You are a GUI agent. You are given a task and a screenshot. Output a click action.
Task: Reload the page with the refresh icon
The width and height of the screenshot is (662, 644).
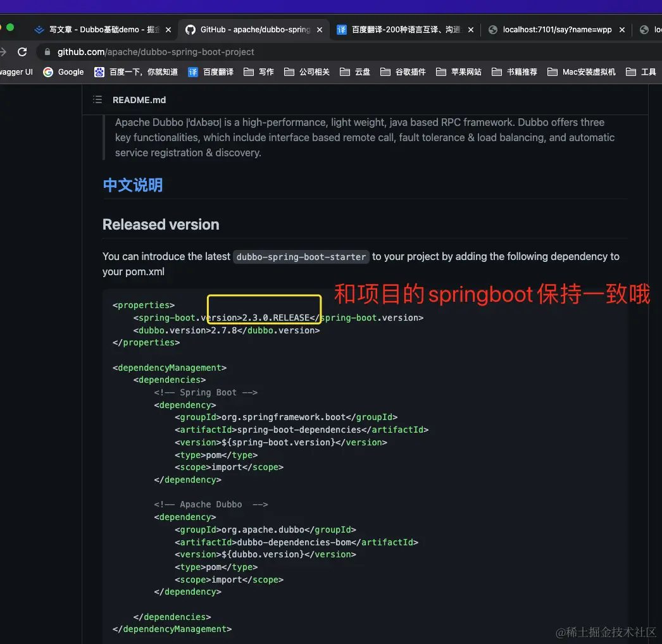pyautogui.click(x=22, y=52)
